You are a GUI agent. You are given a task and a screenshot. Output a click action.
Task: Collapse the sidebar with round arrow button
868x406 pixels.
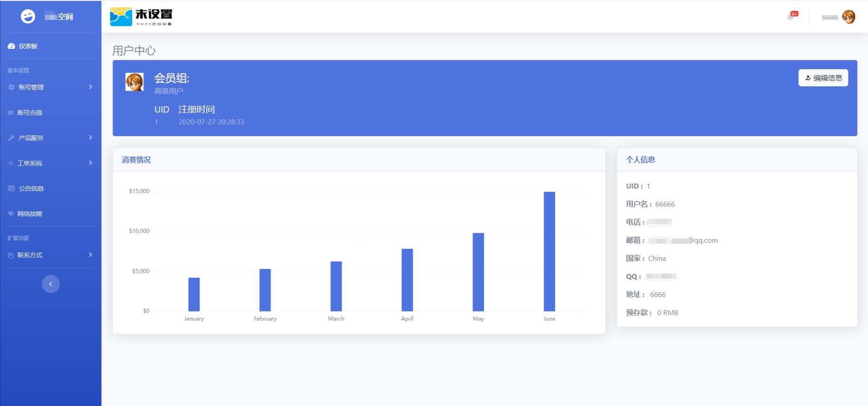click(x=51, y=284)
